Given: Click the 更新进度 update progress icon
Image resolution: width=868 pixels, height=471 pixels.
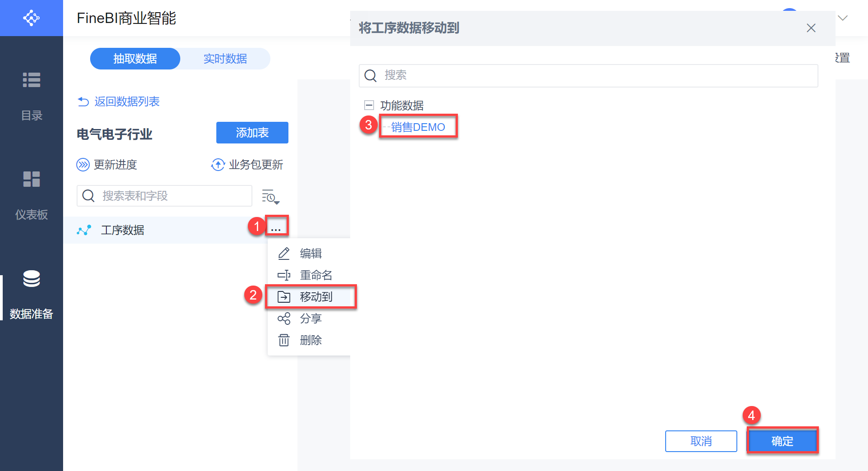Looking at the screenshot, I should 83,165.
